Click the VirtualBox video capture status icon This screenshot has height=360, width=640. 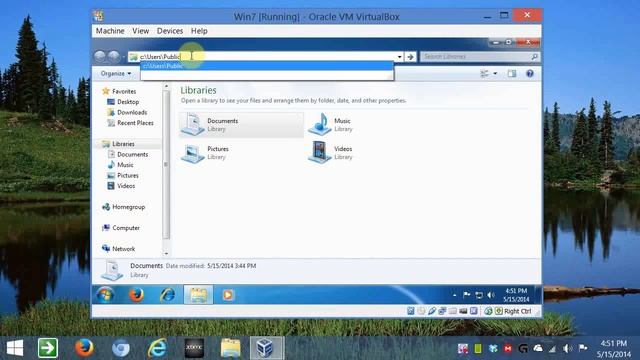coord(463,311)
